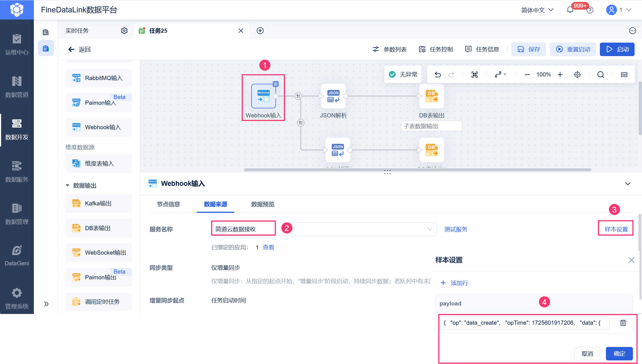
Task: Click the user avatar icon
Action: coord(611,10)
